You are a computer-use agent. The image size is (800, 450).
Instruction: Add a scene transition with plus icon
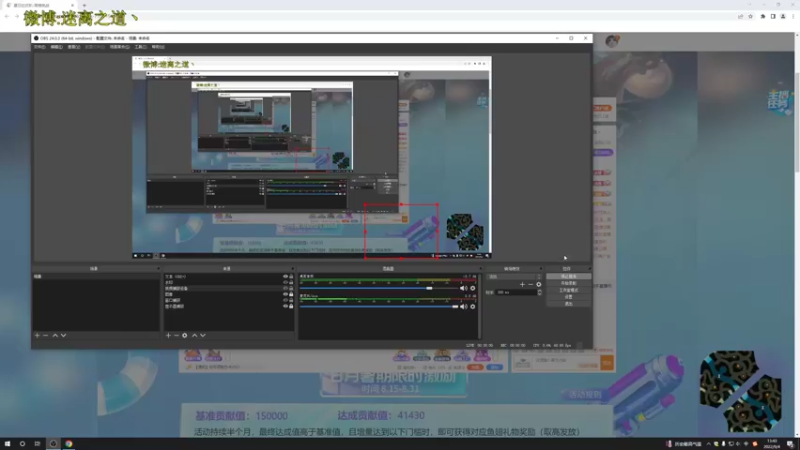pos(522,284)
